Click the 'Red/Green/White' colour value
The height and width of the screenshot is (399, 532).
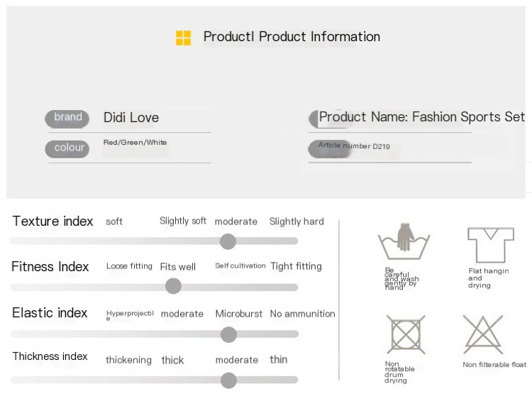pos(135,143)
